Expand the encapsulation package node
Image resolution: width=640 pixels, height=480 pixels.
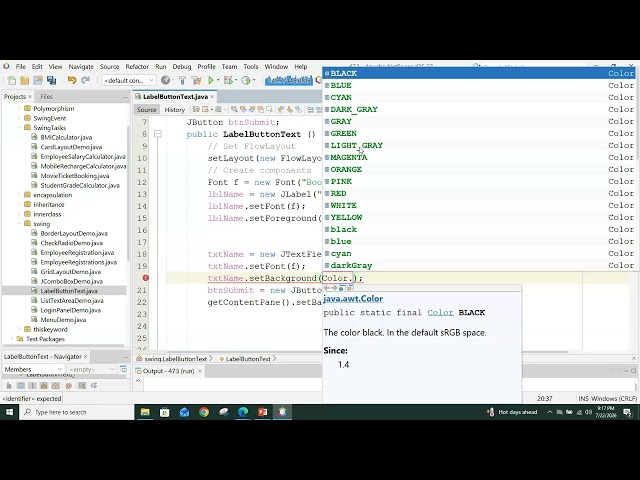point(19,195)
